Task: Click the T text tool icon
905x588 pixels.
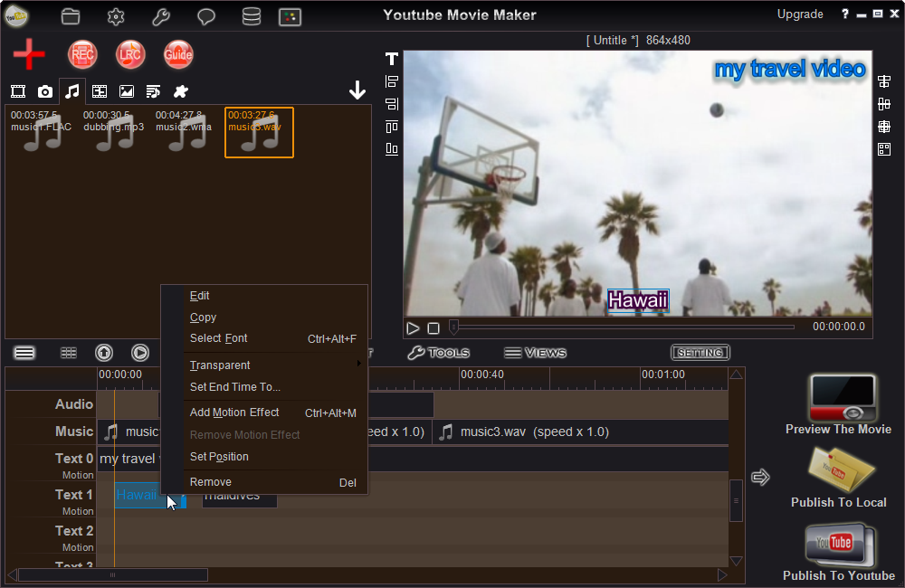Action: pos(392,59)
